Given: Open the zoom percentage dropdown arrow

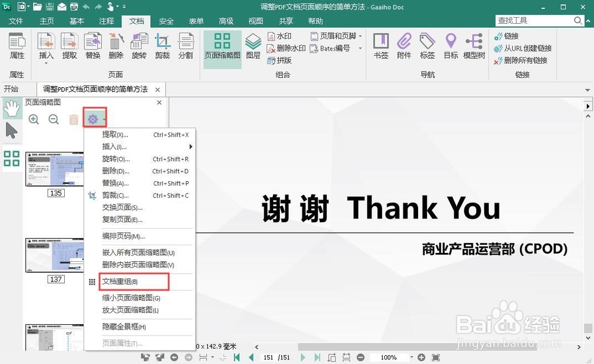Looking at the screenshot, I should pos(412,357).
